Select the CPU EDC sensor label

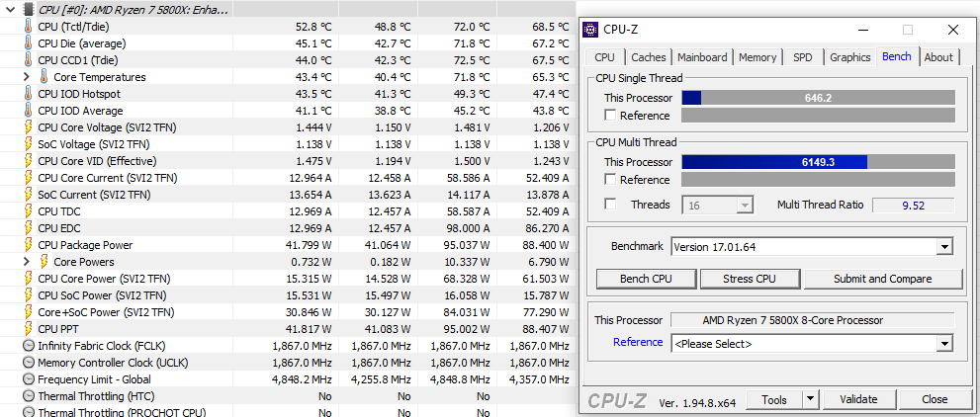(x=59, y=228)
